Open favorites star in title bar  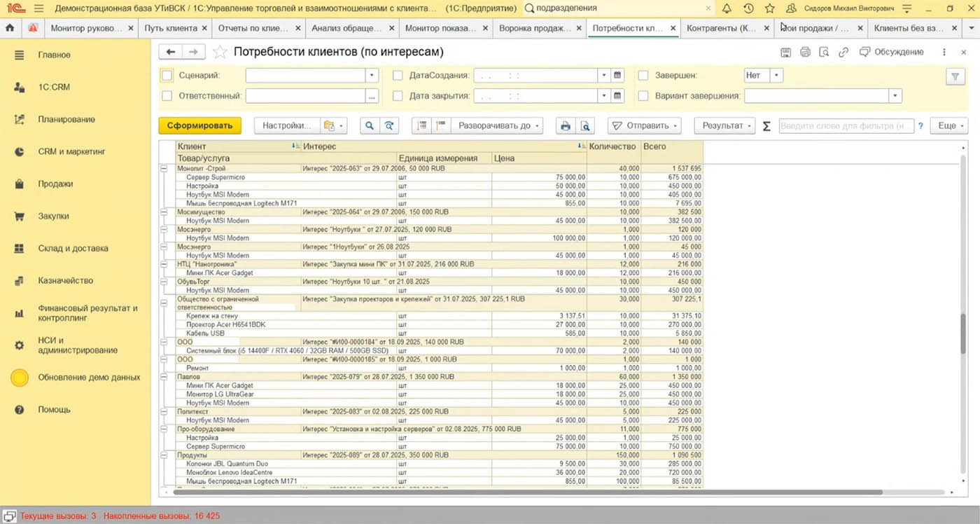pyautogui.click(x=770, y=8)
